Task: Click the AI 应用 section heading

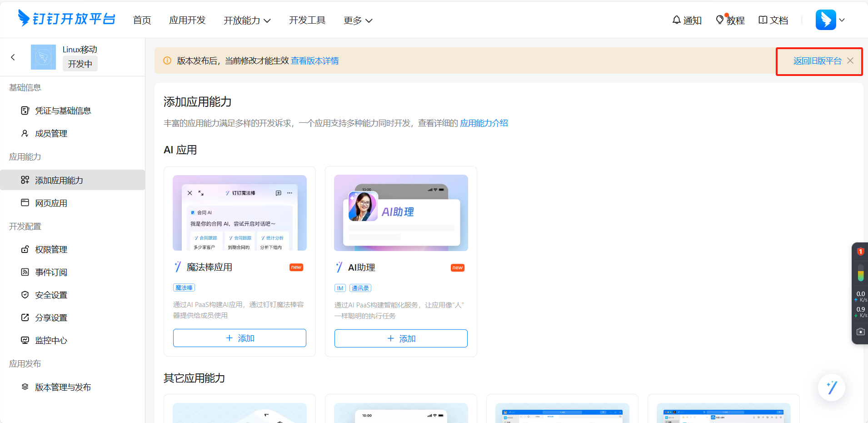Action: 180,150
